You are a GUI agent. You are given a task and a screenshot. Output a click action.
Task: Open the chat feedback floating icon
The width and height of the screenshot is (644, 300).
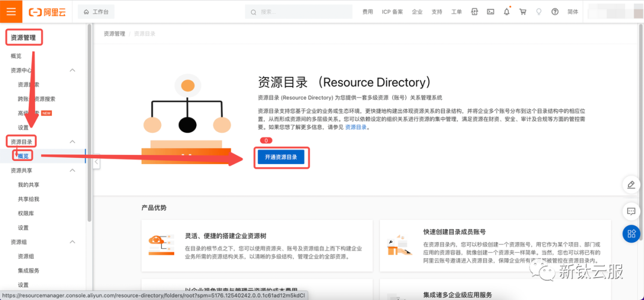pos(631,211)
